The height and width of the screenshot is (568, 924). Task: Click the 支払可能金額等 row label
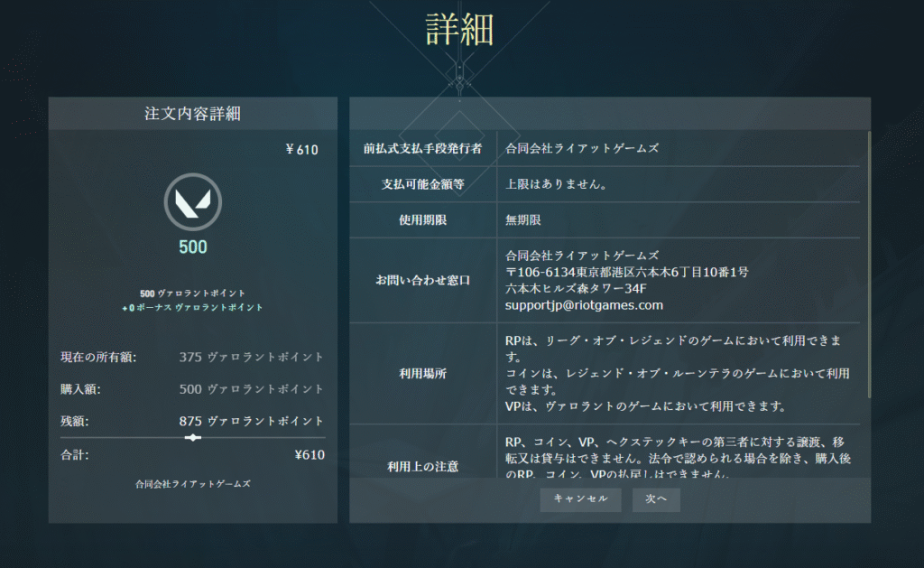point(422,184)
